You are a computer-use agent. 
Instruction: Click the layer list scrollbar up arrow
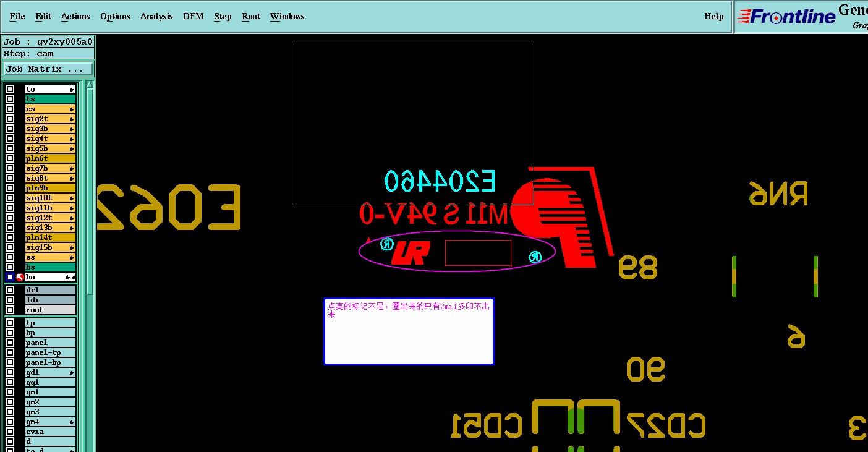pos(90,85)
